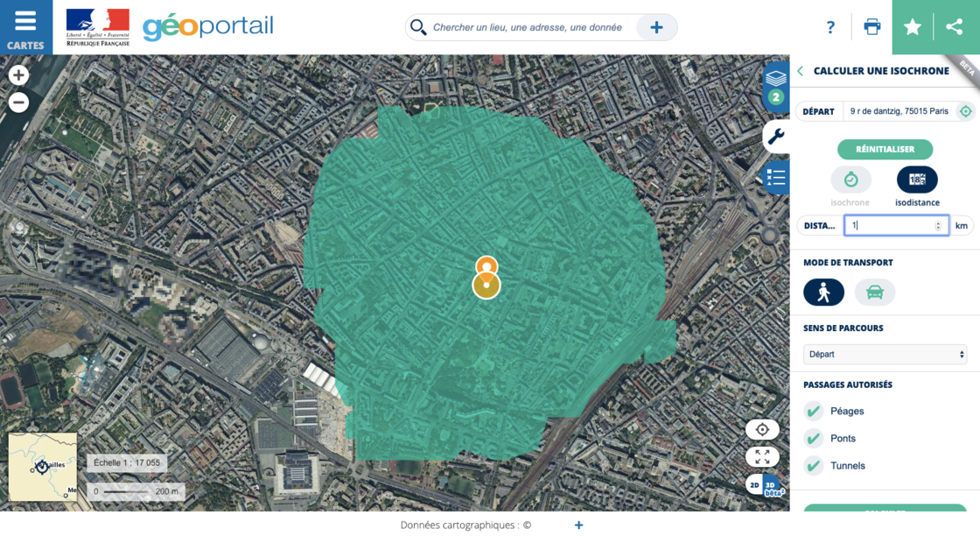The height and width of the screenshot is (536, 980).
Task: Adjust distance value stepper arrows
Action: (938, 226)
